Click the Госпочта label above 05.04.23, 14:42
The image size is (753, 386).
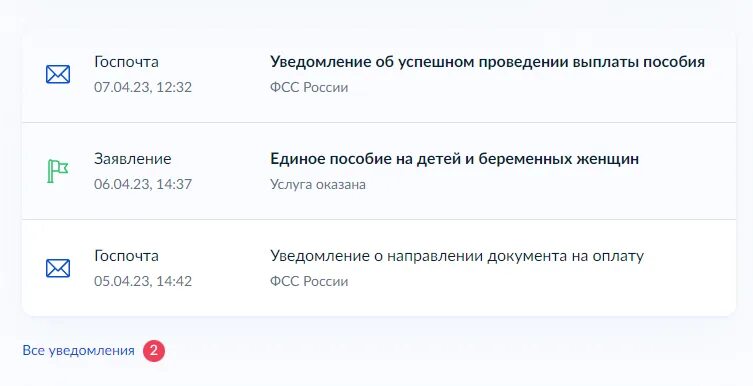tap(126, 256)
